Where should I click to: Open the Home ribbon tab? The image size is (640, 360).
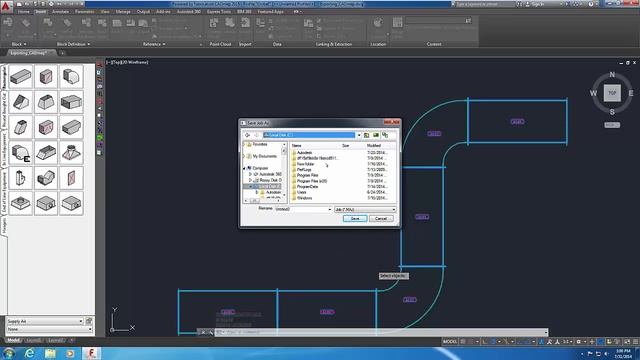pos(23,12)
